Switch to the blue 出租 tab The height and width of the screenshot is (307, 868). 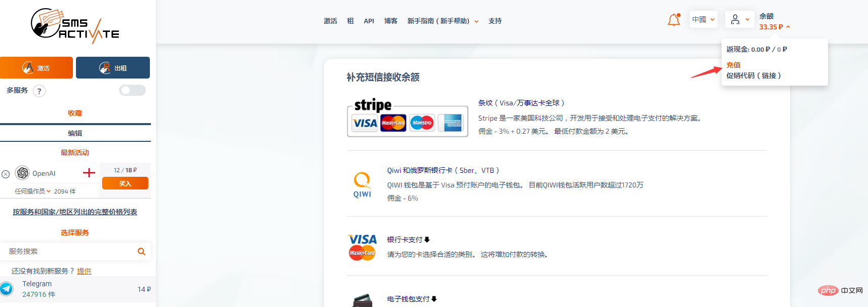(x=113, y=67)
